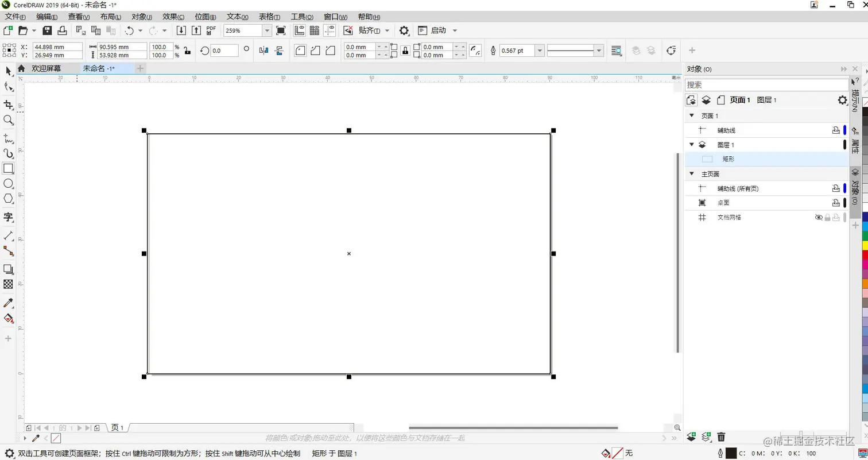
Task: Open Objects docker options gear
Action: pos(842,100)
